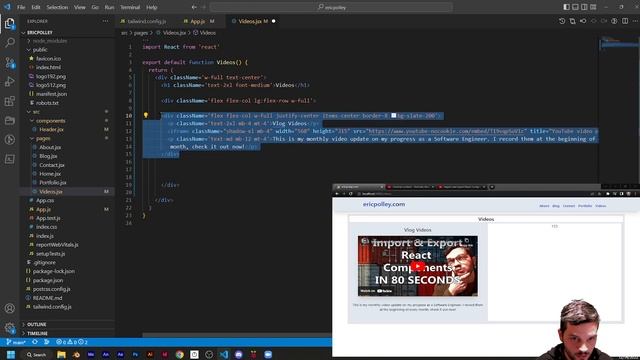The width and height of the screenshot is (640, 360).
Task: Click the Portfolio link in browser preview
Action: coord(585,206)
